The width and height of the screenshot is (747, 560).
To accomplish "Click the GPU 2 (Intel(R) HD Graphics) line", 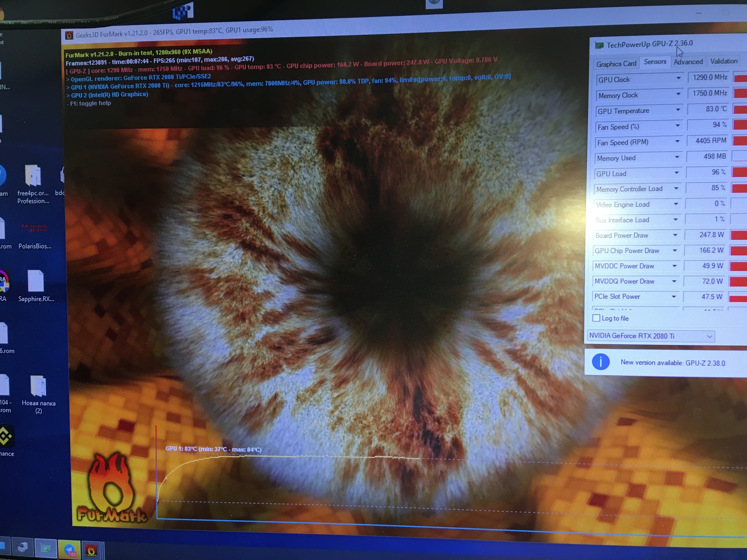I will [x=107, y=95].
